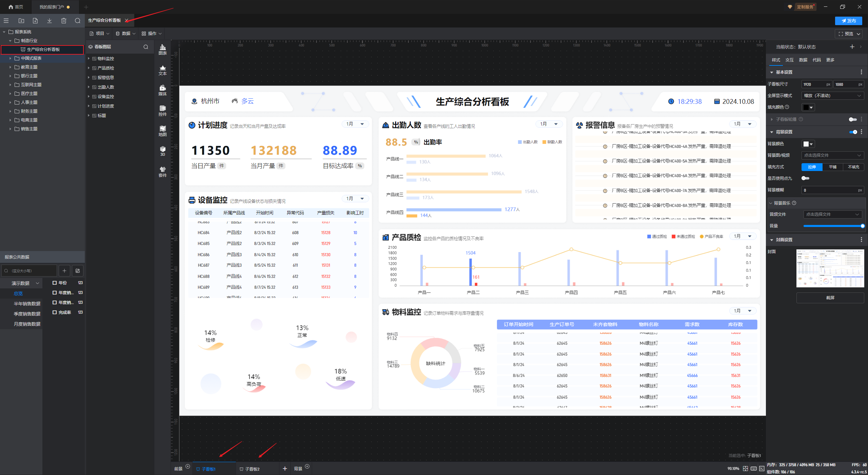Click search icon in 看板图层 panel

coord(146,47)
